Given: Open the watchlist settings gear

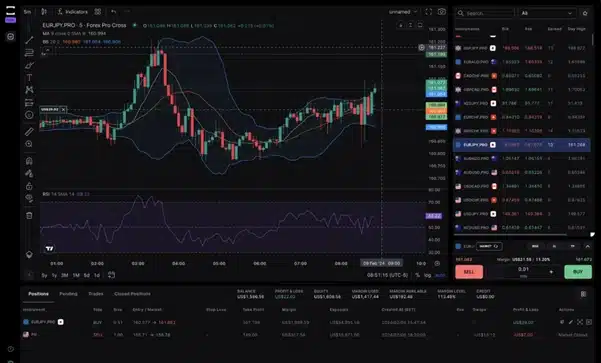Looking at the screenshot, I should tap(585, 13).
